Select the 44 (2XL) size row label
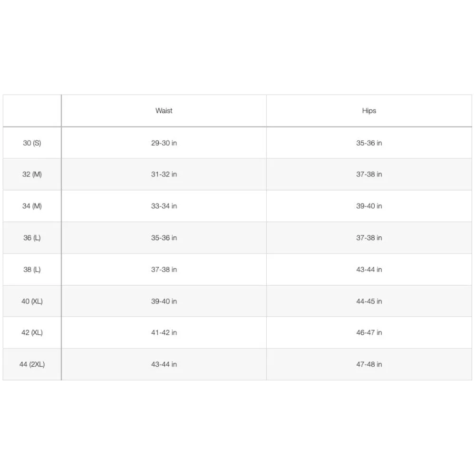The width and height of the screenshot is (476, 476). point(32,364)
